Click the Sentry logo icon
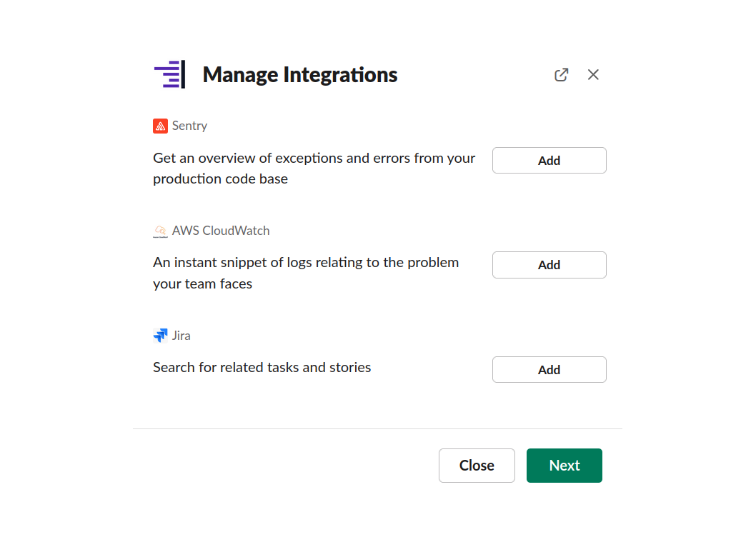 (x=161, y=126)
